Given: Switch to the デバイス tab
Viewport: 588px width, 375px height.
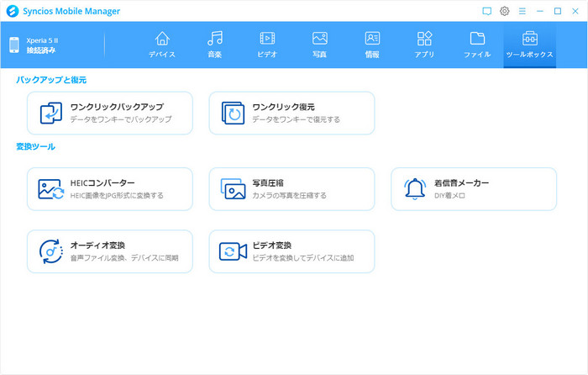Looking at the screenshot, I should 162,45.
